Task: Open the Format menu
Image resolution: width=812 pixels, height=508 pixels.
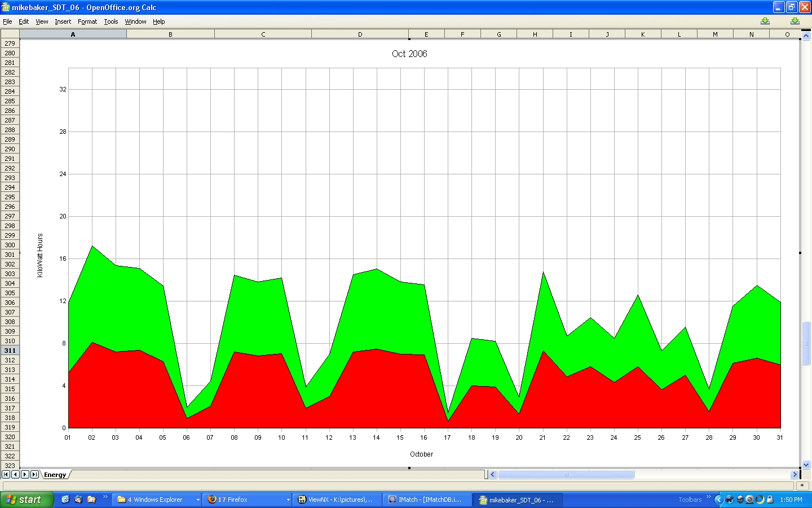Action: 87,21
